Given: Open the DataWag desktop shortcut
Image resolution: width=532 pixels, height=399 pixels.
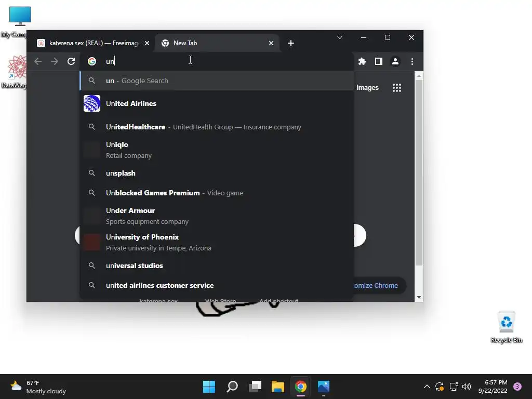Looking at the screenshot, I should click(15, 72).
